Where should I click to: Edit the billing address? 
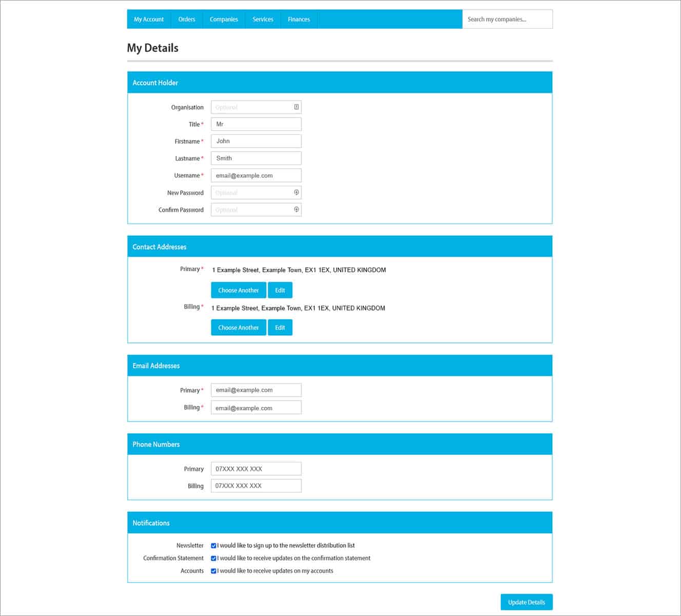(280, 327)
